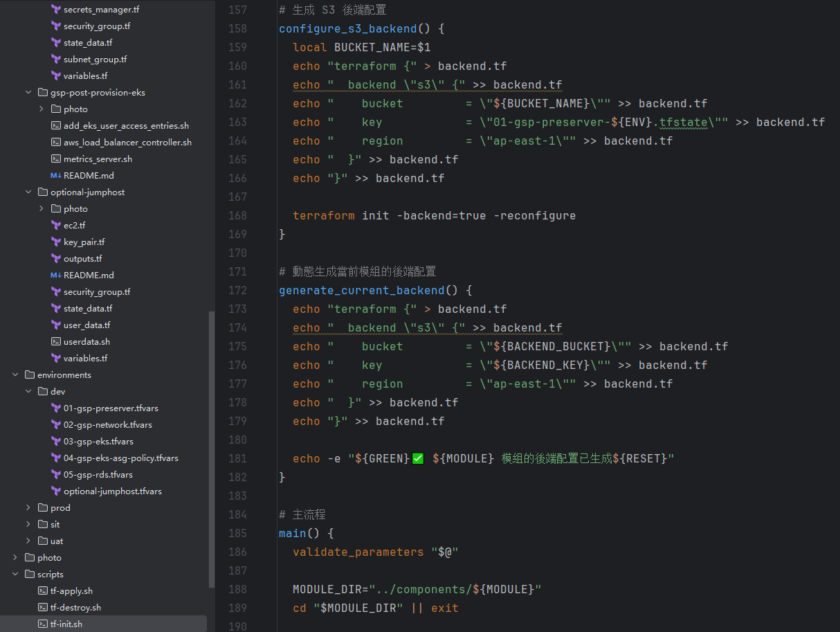Expand the photo folder inside gsp-post-provision-eks

pos(42,109)
